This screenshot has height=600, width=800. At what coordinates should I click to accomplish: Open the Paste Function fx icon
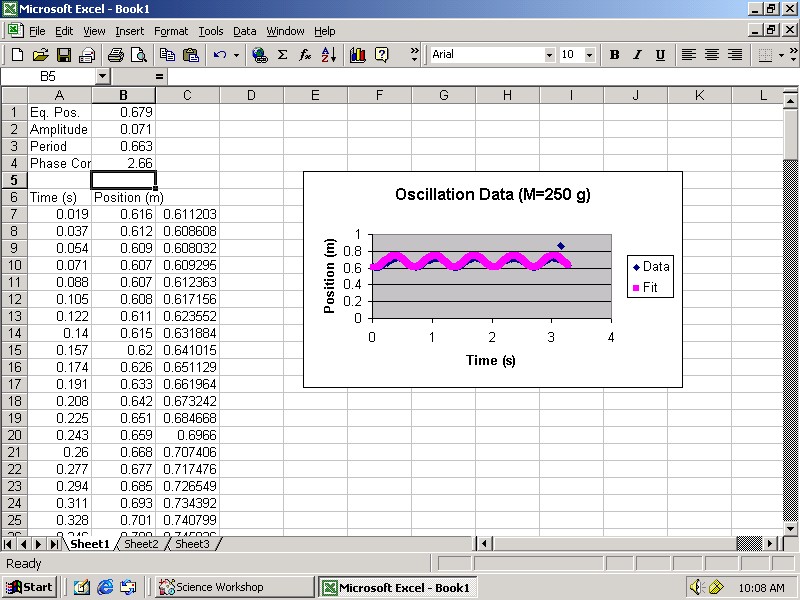[305, 55]
